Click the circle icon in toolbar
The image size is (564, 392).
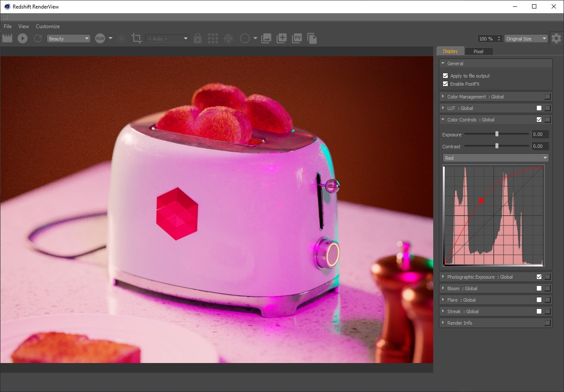pos(245,38)
